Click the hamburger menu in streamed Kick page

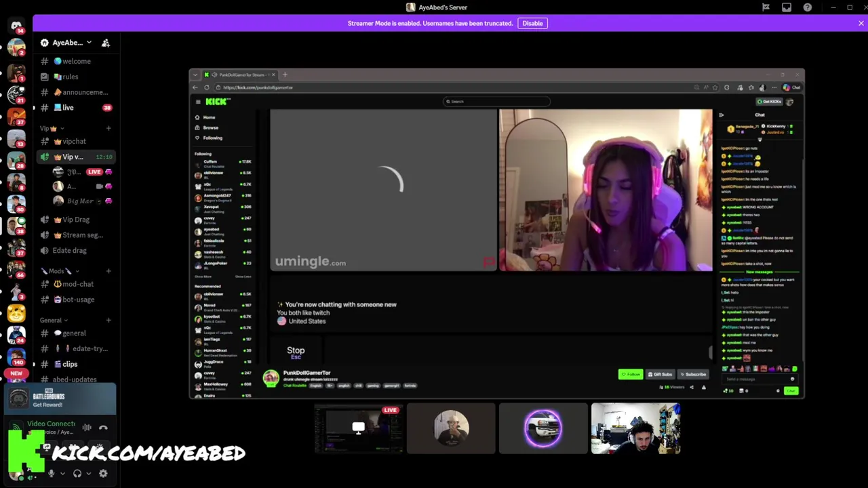pyautogui.click(x=198, y=102)
